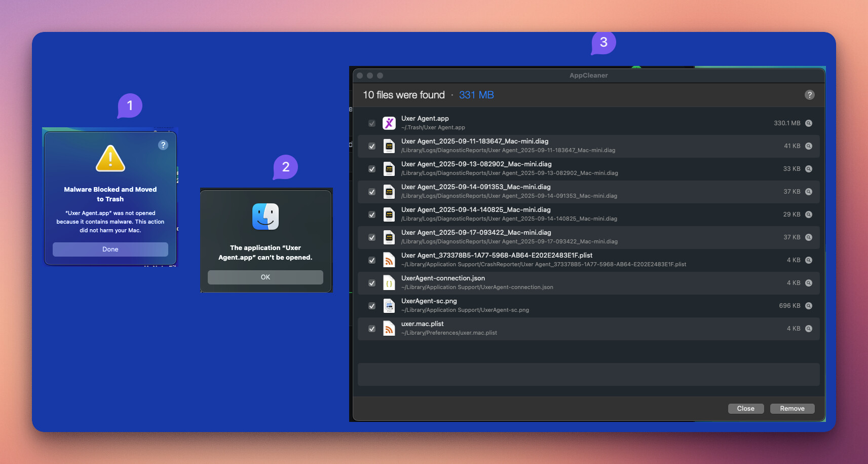Click the yellow warning triangle icon

110,159
